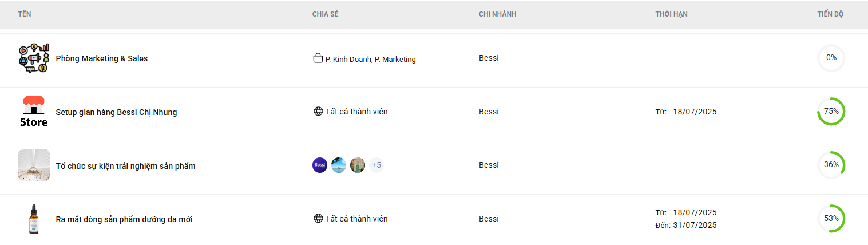The width and height of the screenshot is (868, 245).
Task: Click the TIẾN ĐỘ column header
Action: tap(830, 14)
